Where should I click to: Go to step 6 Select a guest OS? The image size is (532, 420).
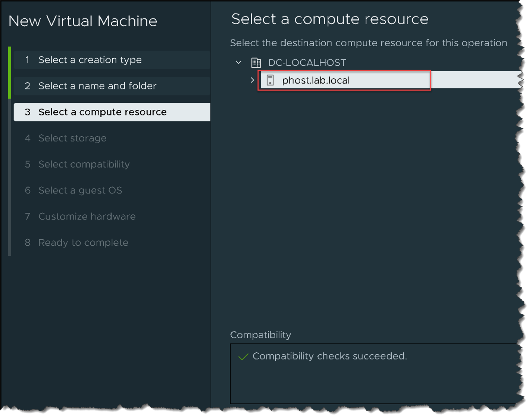80,190
